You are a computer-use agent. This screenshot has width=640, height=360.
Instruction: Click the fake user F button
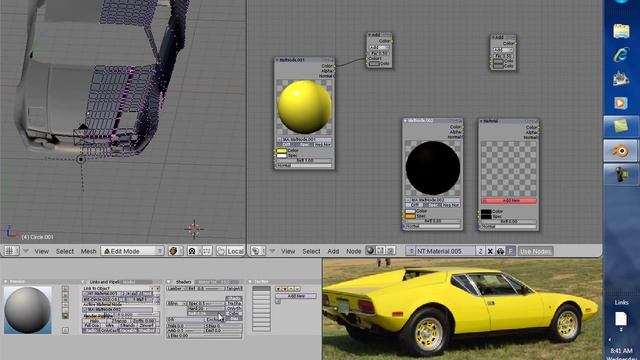pyautogui.click(x=510, y=251)
